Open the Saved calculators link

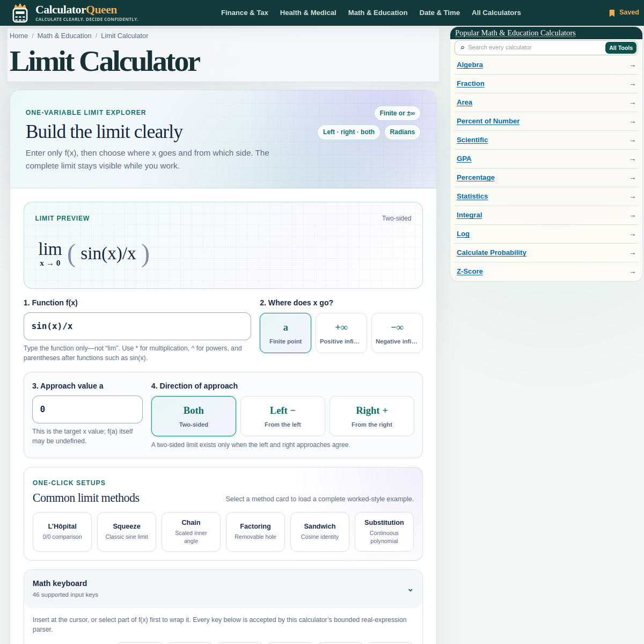point(624,12)
